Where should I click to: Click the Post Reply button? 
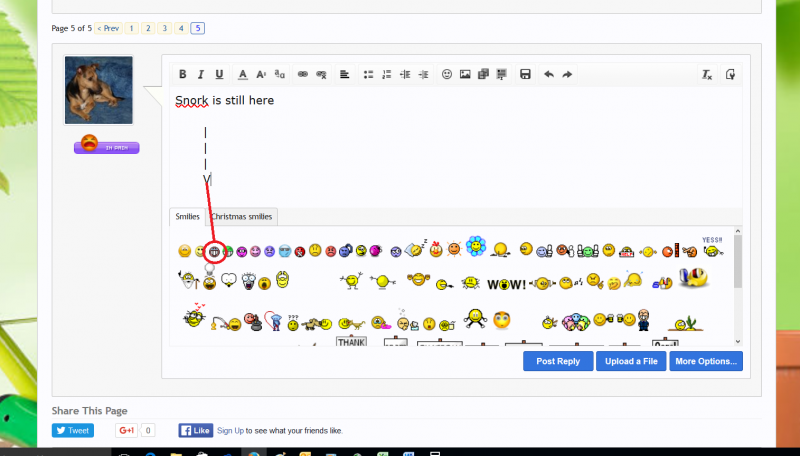click(x=557, y=361)
